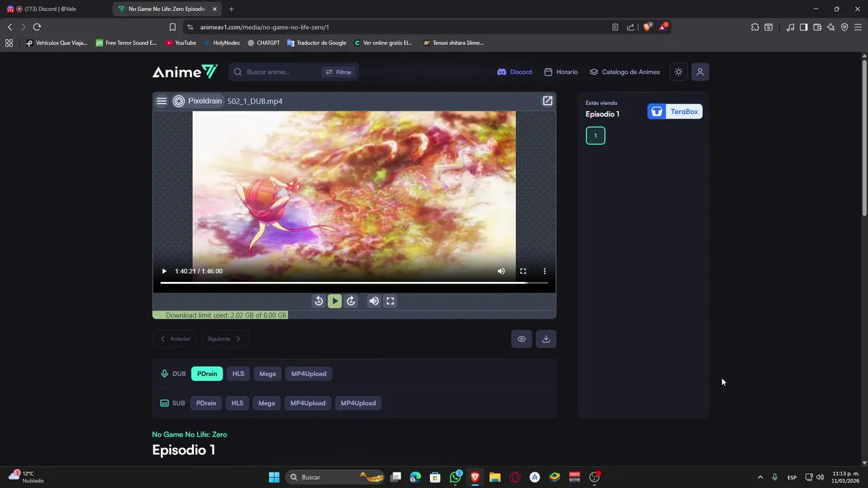Screen dimensions: 868x488
Task: Go back in browser history
Action: [9, 27]
